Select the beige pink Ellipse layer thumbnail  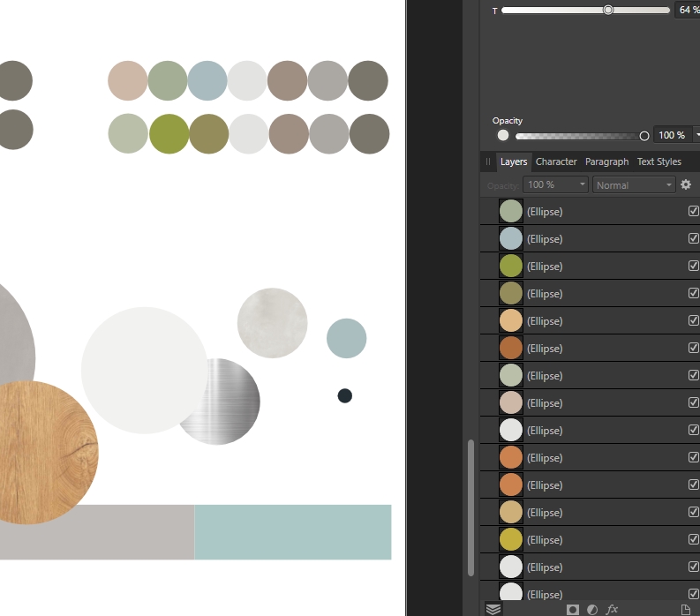click(x=511, y=402)
